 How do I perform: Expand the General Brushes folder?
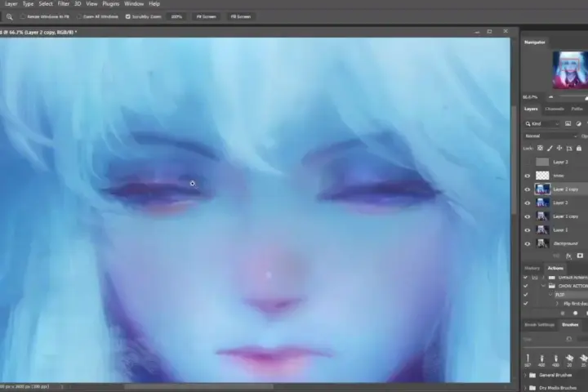526,375
